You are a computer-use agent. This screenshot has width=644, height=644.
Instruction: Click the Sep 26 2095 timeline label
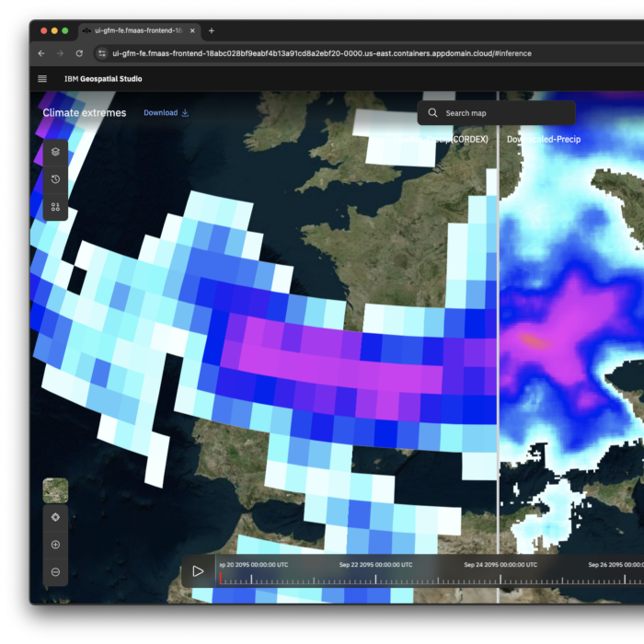point(615,565)
